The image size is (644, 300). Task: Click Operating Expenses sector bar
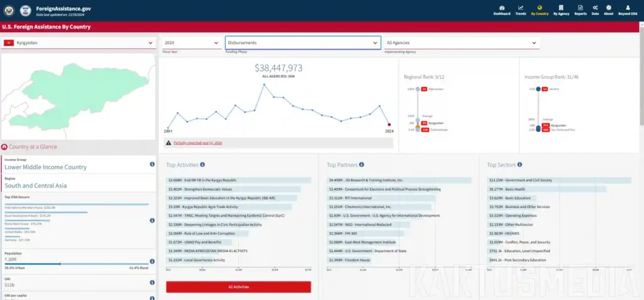tap(509, 216)
